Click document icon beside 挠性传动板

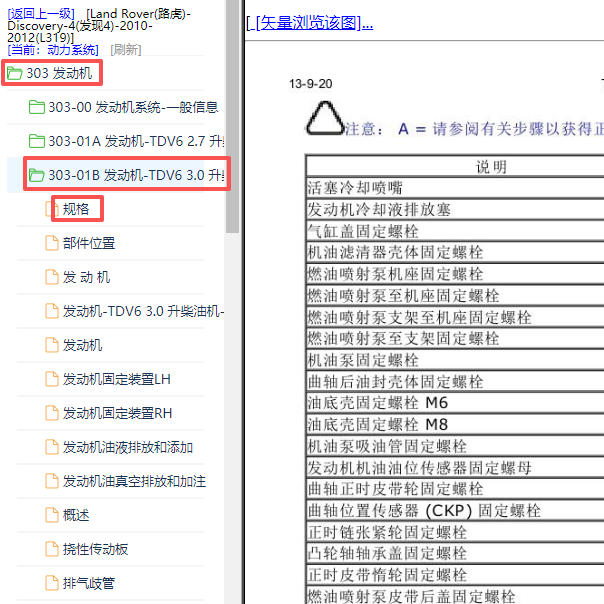point(52,549)
